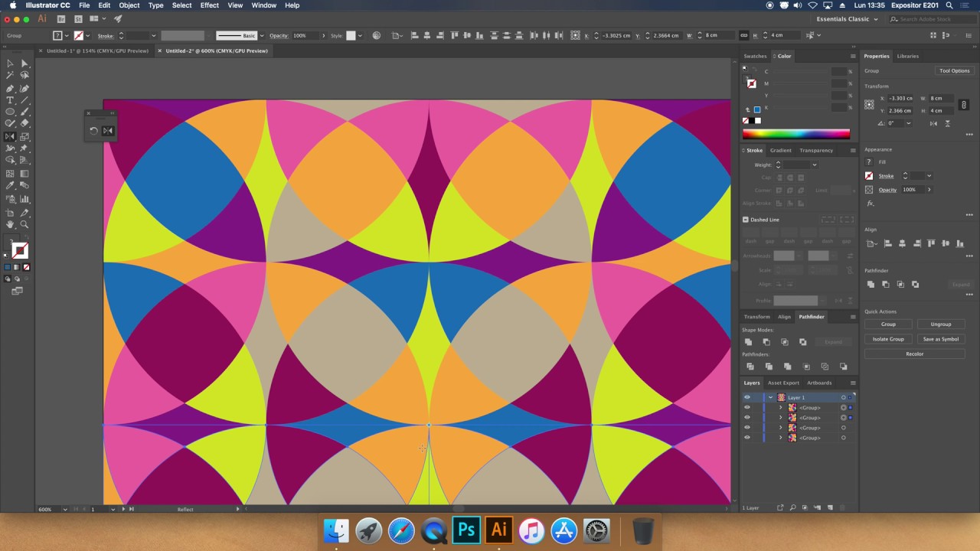
Task: Select the Column Graph tool
Action: click(x=24, y=199)
